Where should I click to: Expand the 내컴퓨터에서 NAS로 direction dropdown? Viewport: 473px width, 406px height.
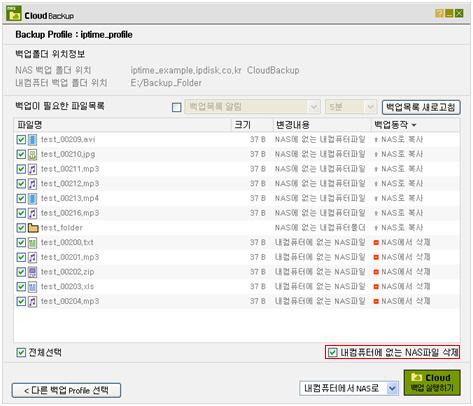tap(349, 388)
